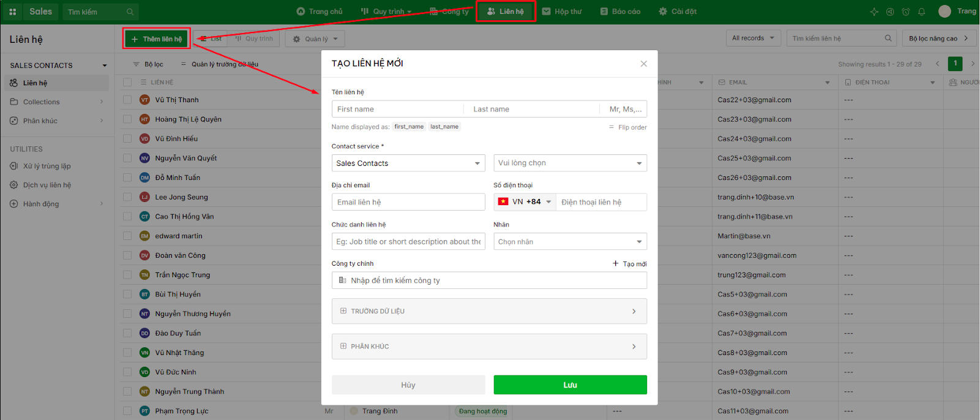Open the Cài đặt menu
Screen dimensions: 980x420
[x=678, y=12]
